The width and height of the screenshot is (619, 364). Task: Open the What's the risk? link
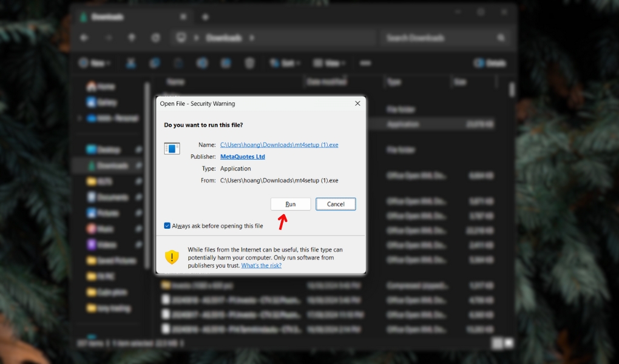[x=262, y=266]
